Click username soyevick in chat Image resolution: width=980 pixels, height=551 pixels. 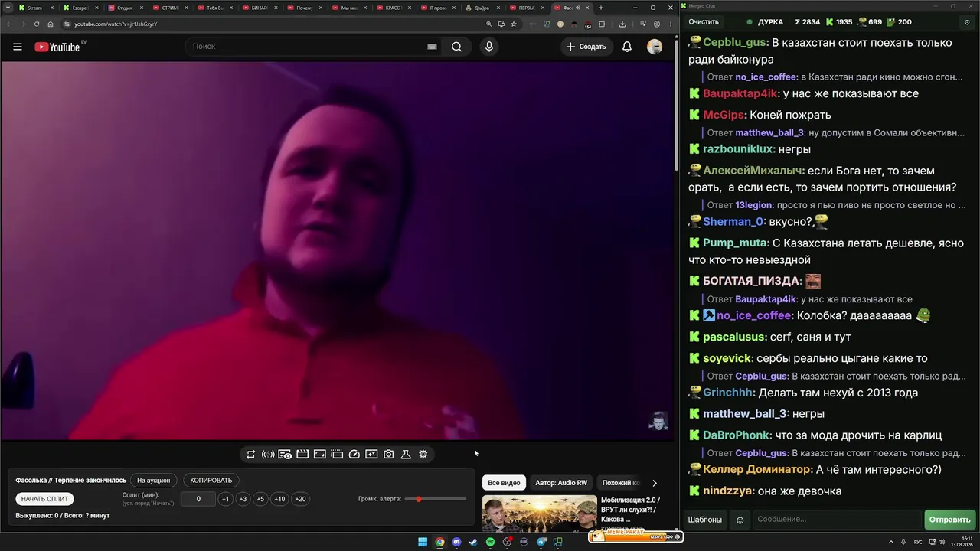(x=727, y=358)
